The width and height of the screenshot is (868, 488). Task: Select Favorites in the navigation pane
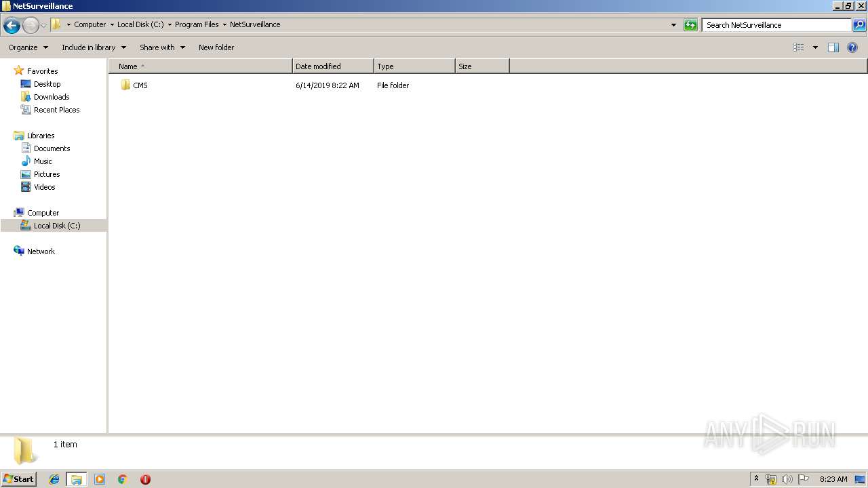36,71
